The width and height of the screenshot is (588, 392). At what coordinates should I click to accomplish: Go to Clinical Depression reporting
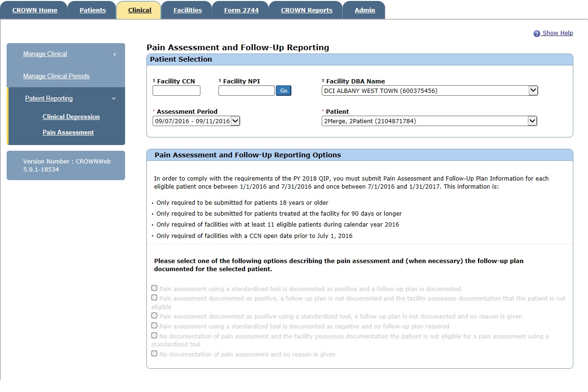[x=71, y=117]
